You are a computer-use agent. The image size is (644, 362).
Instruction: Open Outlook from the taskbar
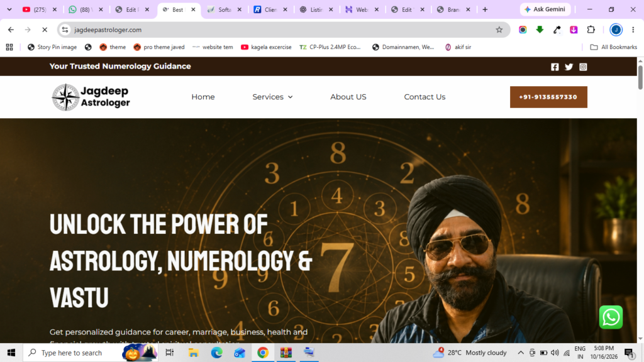[x=240, y=353]
